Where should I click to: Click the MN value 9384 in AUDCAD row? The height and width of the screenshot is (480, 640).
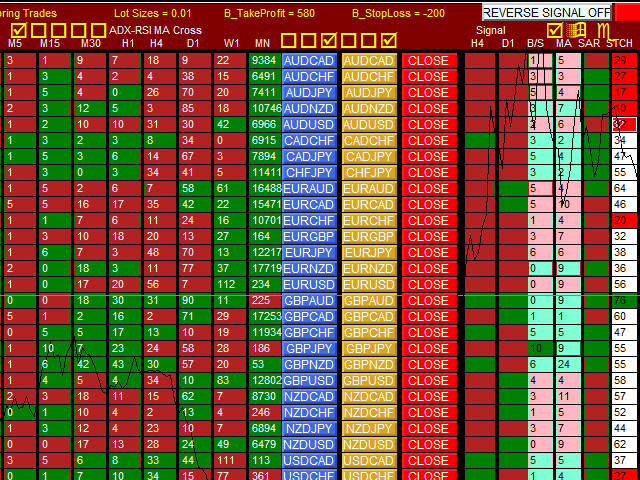click(x=264, y=60)
